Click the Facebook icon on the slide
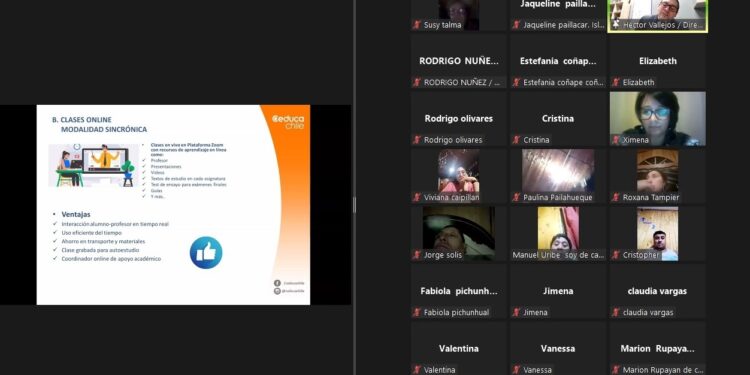 277,283
